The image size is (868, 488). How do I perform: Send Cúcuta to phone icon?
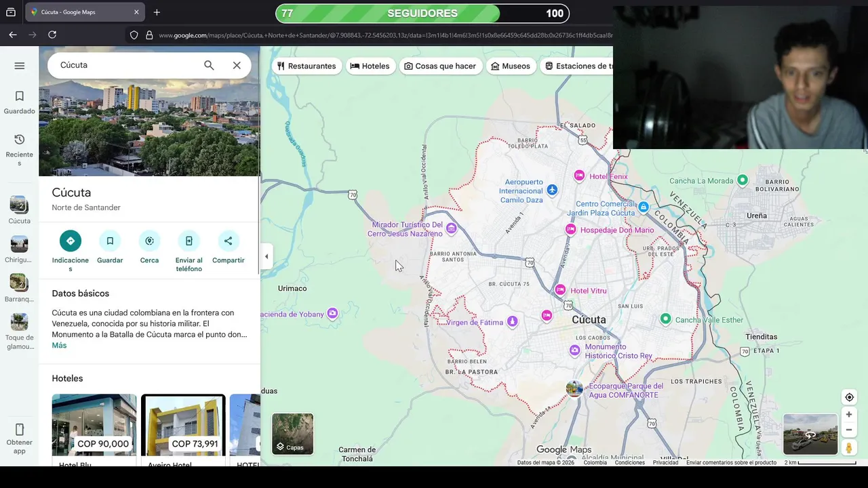[189, 241]
